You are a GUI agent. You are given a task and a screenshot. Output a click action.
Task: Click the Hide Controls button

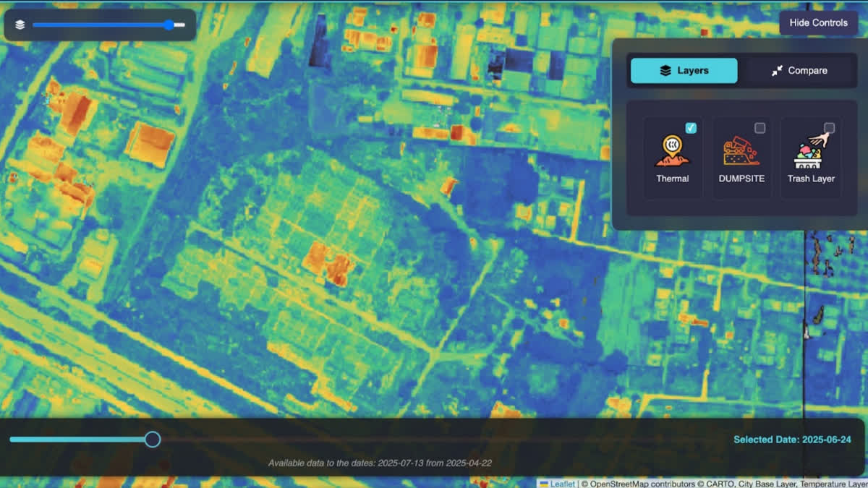pyautogui.click(x=818, y=22)
